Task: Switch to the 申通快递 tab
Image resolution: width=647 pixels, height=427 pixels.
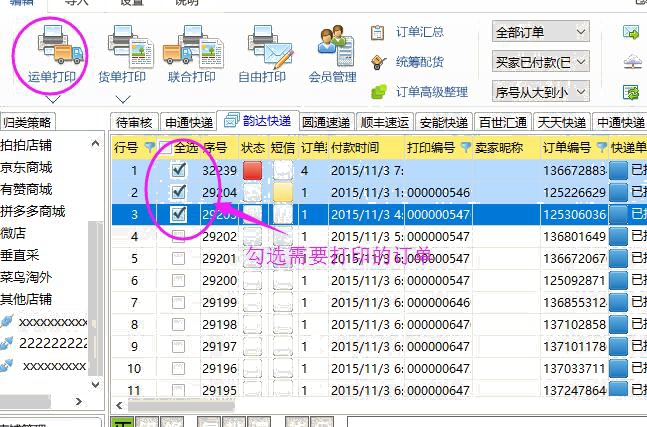Action: pos(189,123)
